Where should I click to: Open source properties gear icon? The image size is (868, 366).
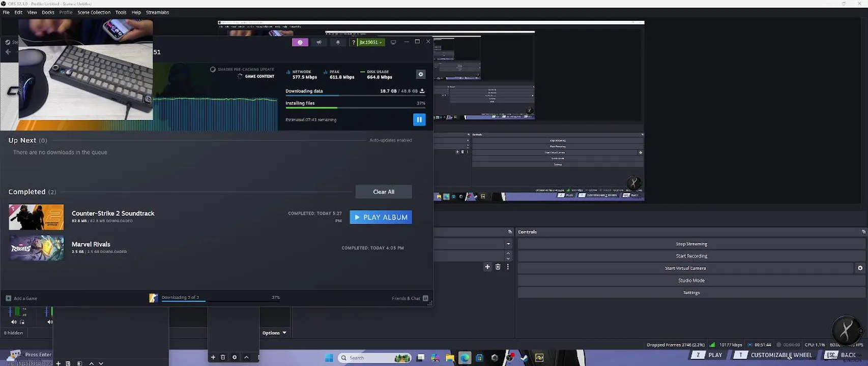pos(235,357)
